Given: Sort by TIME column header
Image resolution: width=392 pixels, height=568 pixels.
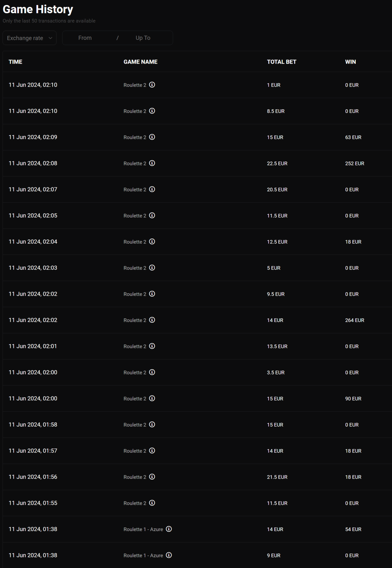Looking at the screenshot, I should (15, 62).
